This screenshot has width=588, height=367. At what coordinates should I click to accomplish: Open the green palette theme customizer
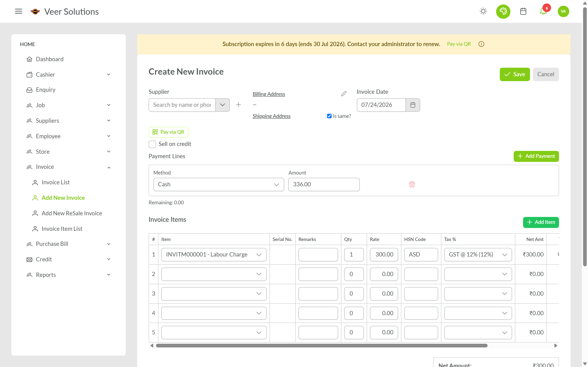(x=503, y=11)
